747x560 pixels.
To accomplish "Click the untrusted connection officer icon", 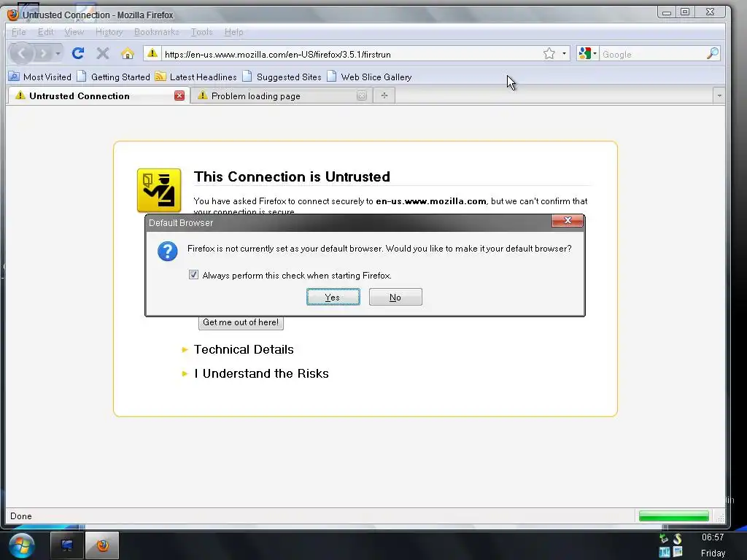I will coord(159,190).
